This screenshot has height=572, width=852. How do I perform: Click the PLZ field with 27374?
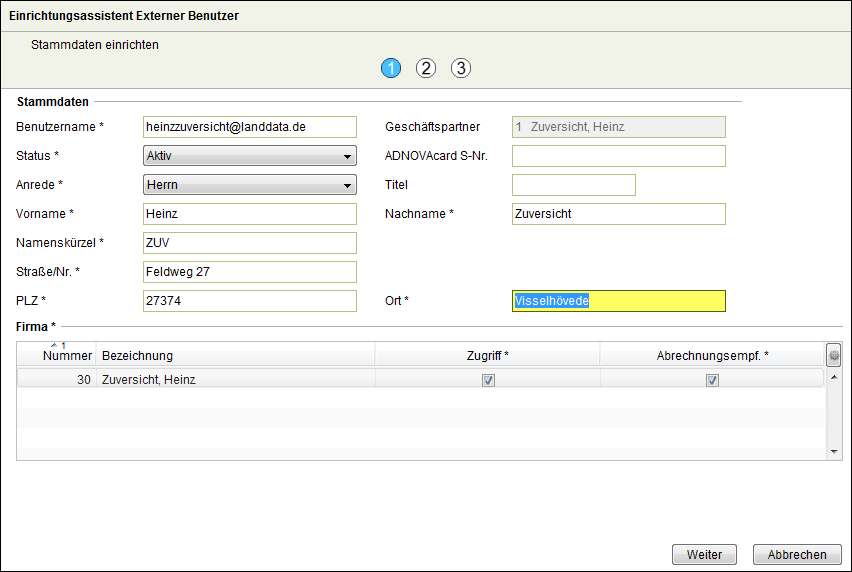pos(250,301)
